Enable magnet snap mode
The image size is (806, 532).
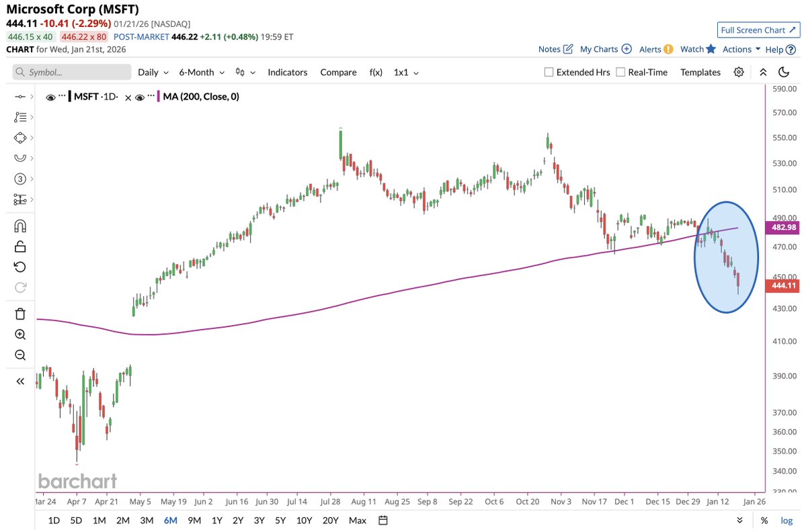(19, 226)
